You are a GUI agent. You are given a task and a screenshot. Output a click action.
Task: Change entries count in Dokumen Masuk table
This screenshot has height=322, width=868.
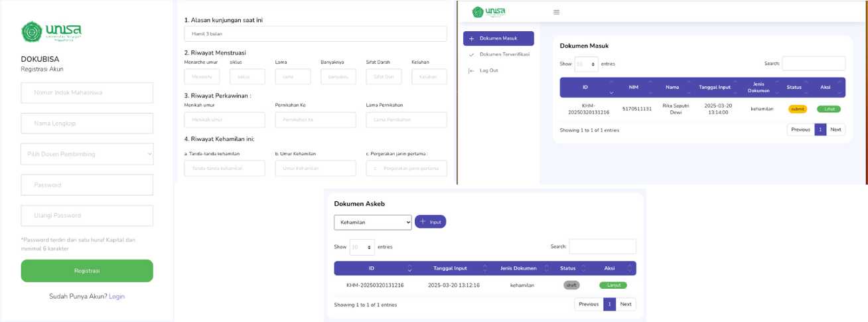[586, 64]
